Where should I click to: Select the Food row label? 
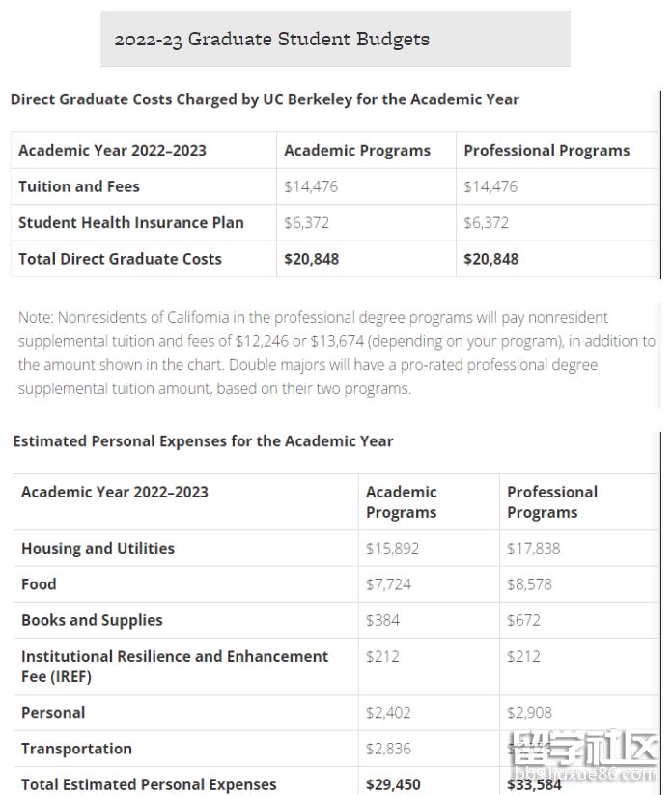(39, 584)
